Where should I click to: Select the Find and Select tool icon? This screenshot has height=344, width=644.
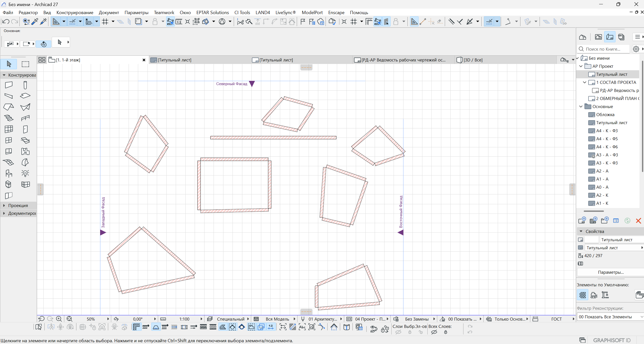coord(26,22)
